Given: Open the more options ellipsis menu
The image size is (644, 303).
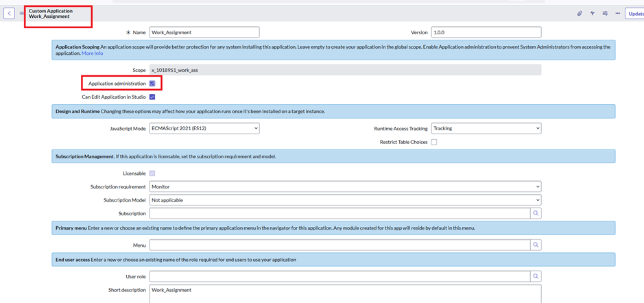Looking at the screenshot, I should click(x=617, y=14).
